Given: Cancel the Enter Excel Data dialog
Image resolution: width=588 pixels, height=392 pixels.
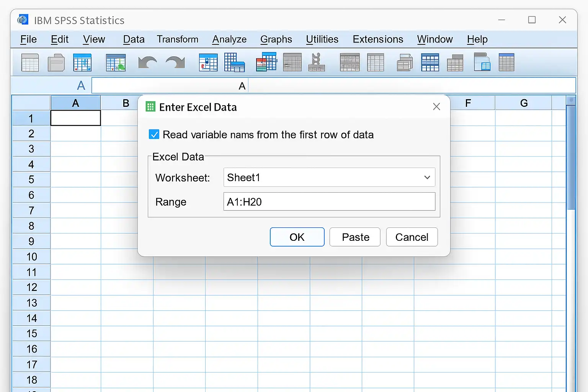Looking at the screenshot, I should [x=412, y=237].
